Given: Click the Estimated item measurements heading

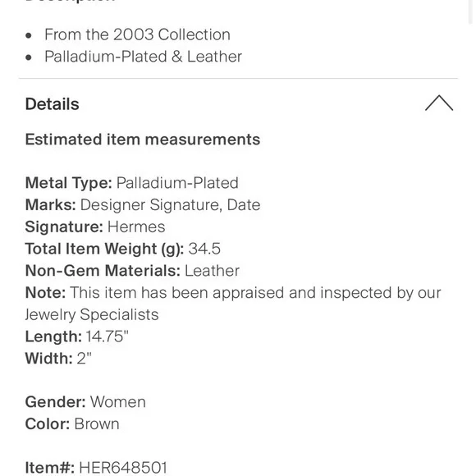Looking at the screenshot, I should [x=143, y=140].
